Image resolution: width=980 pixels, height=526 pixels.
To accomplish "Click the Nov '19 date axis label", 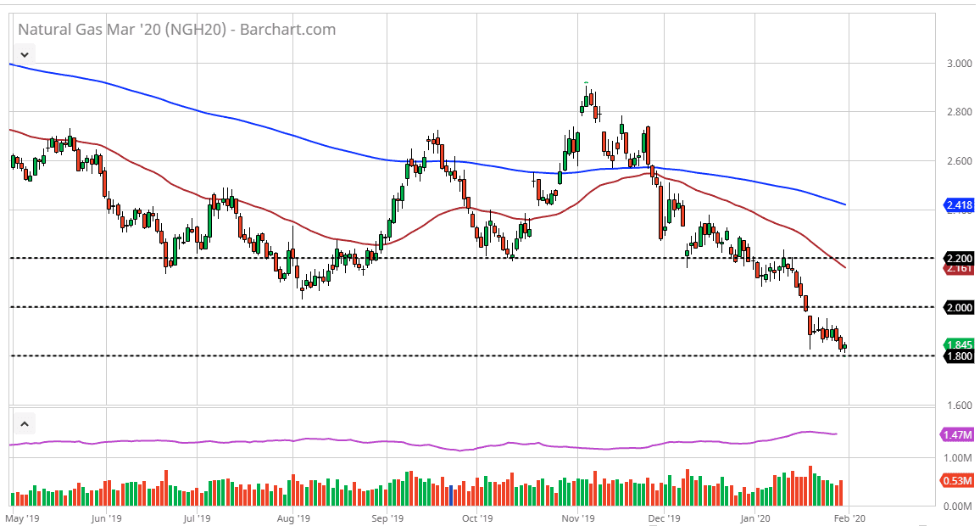I will coord(578,518).
